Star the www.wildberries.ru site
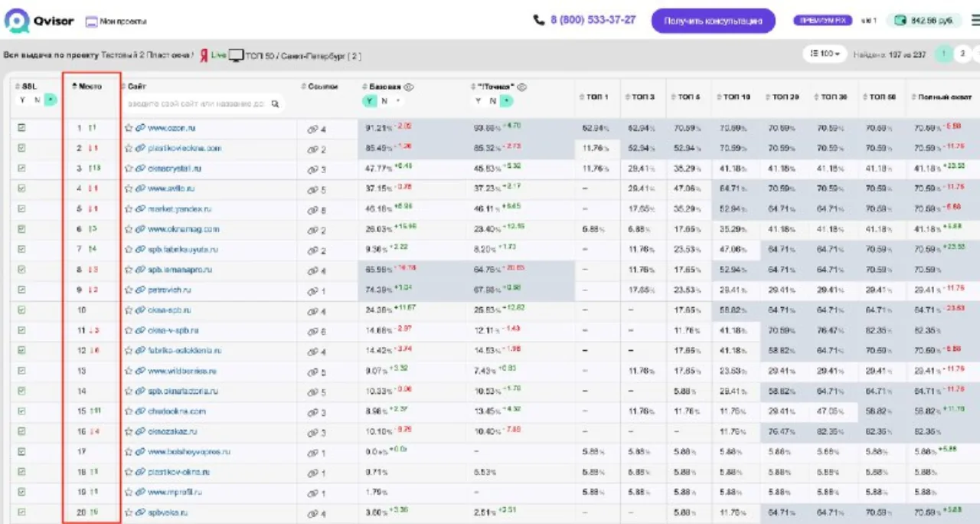This screenshot has width=980, height=524. pyautogui.click(x=129, y=371)
